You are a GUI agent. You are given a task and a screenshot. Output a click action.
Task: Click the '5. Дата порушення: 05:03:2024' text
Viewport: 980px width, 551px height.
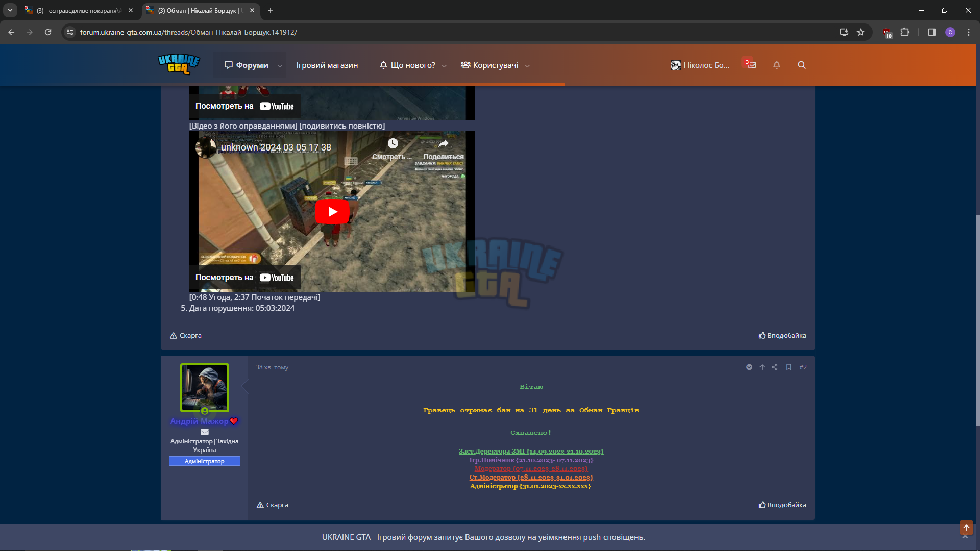[238, 308]
